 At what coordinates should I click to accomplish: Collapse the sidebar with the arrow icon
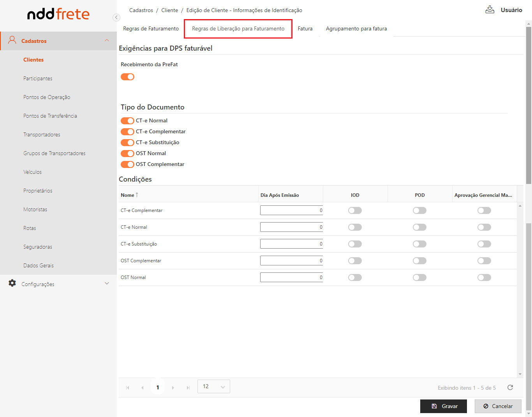pyautogui.click(x=116, y=18)
